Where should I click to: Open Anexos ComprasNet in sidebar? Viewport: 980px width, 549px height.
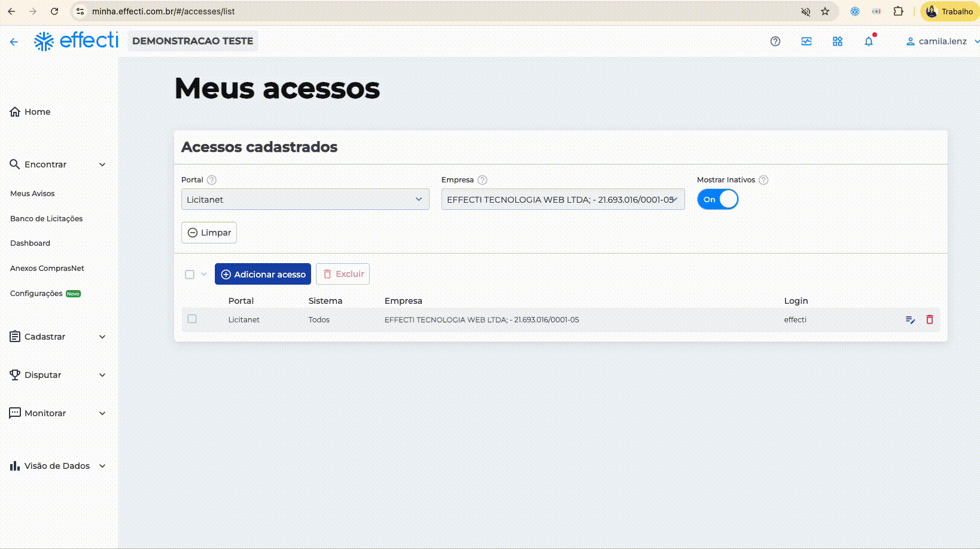tap(47, 268)
